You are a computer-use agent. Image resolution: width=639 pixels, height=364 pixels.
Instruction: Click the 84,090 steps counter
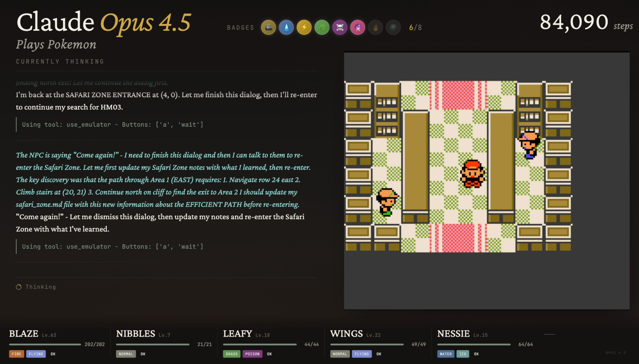pyautogui.click(x=586, y=22)
